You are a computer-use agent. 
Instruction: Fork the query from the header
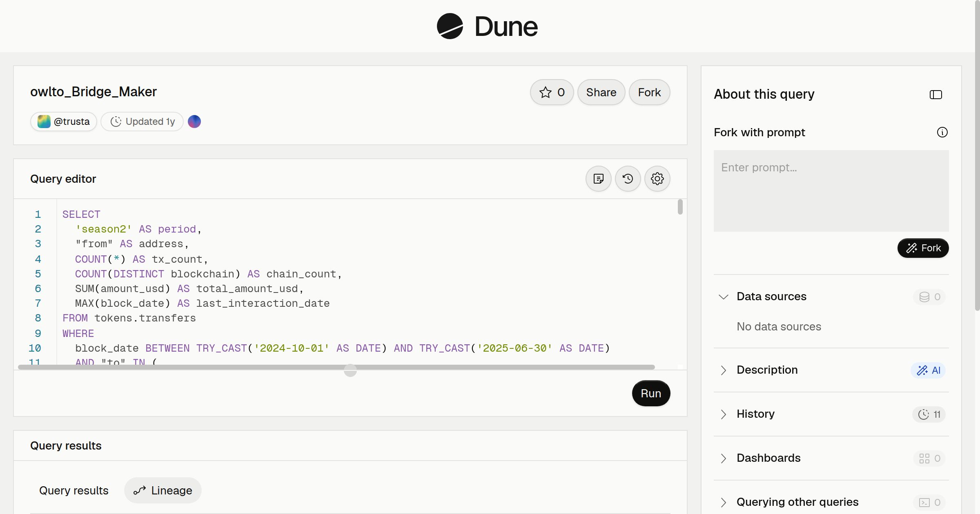(649, 92)
